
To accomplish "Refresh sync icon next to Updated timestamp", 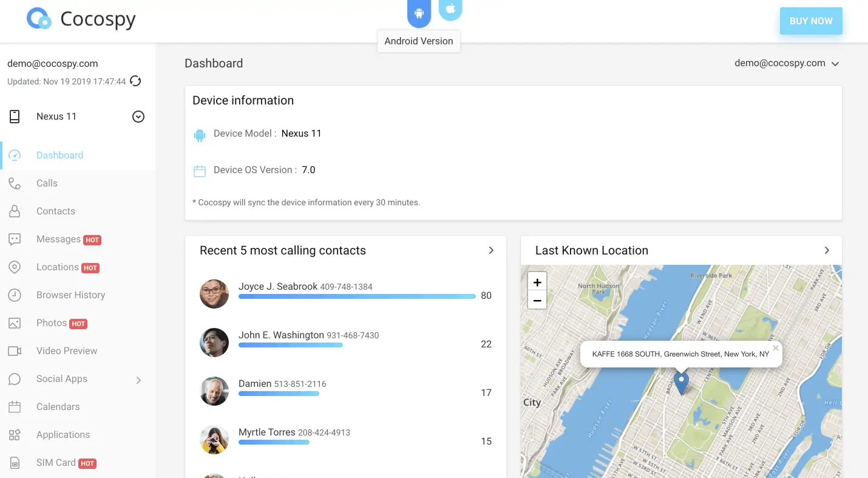I will pos(135,81).
